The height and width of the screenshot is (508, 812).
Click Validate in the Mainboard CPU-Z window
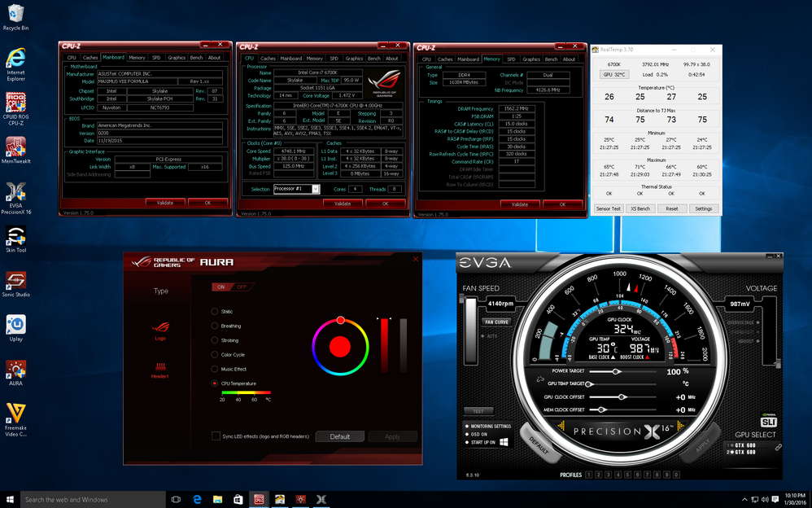pos(164,203)
